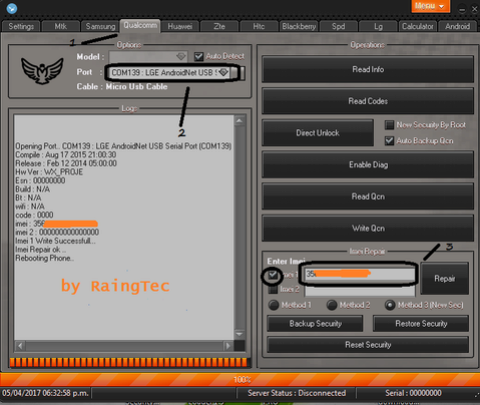Click the Backup Security button

pyautogui.click(x=315, y=323)
